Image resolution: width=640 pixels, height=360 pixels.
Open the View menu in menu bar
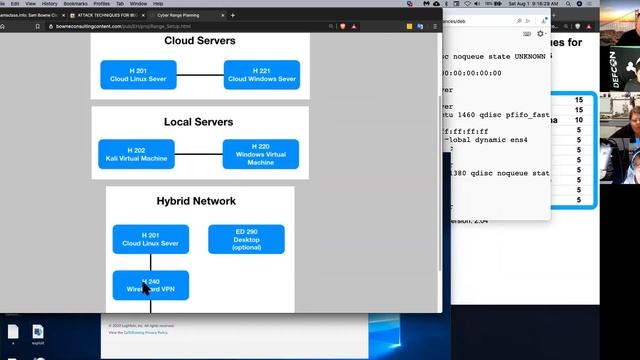tap(31, 3)
